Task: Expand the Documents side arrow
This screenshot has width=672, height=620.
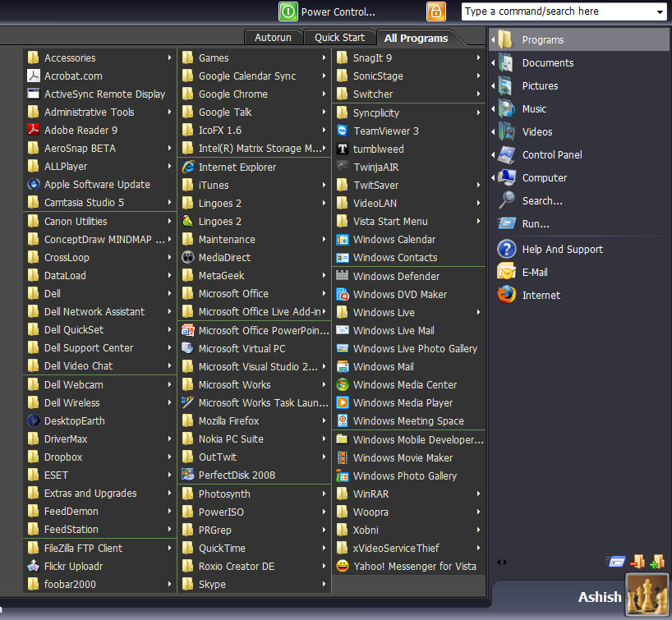Action: click(493, 63)
